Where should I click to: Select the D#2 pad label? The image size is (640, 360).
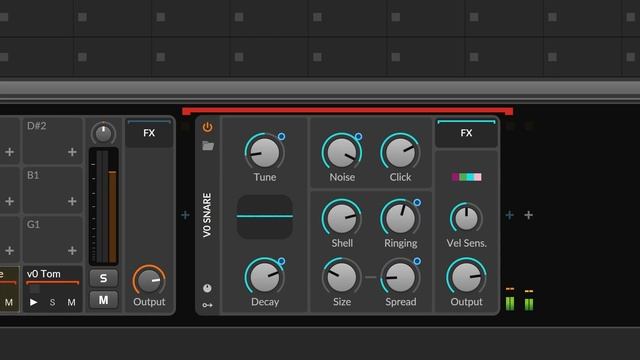(x=36, y=126)
